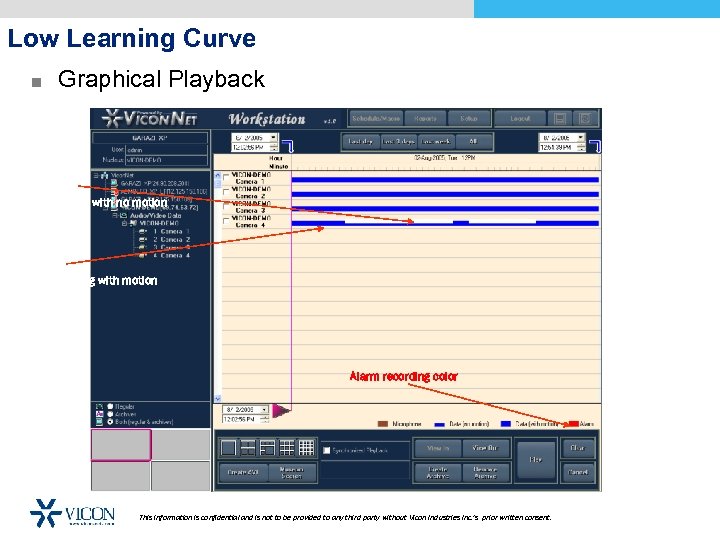Click the magenta playback position arrow marker
Viewport: 720px width, 540px height.
[281, 410]
